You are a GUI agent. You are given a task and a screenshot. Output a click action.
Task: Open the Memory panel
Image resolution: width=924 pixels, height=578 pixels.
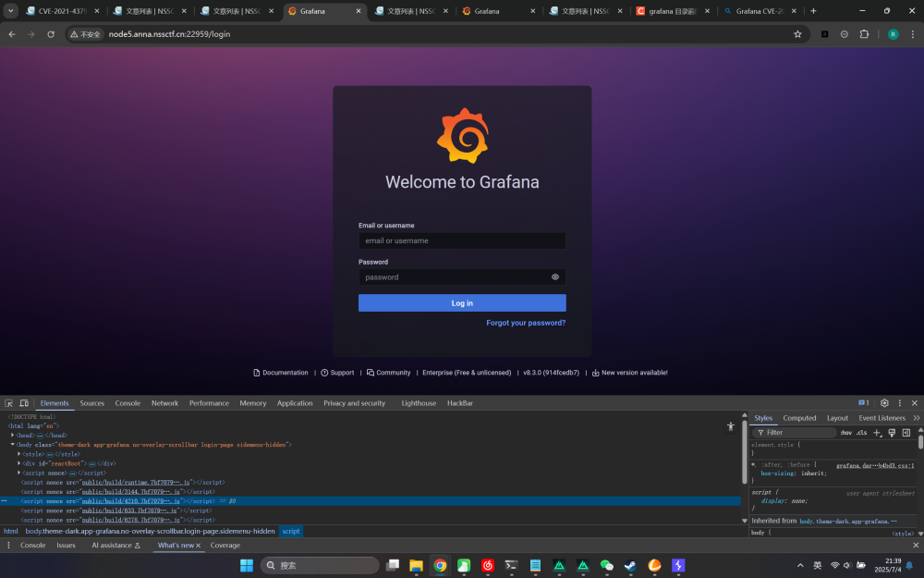[253, 403]
